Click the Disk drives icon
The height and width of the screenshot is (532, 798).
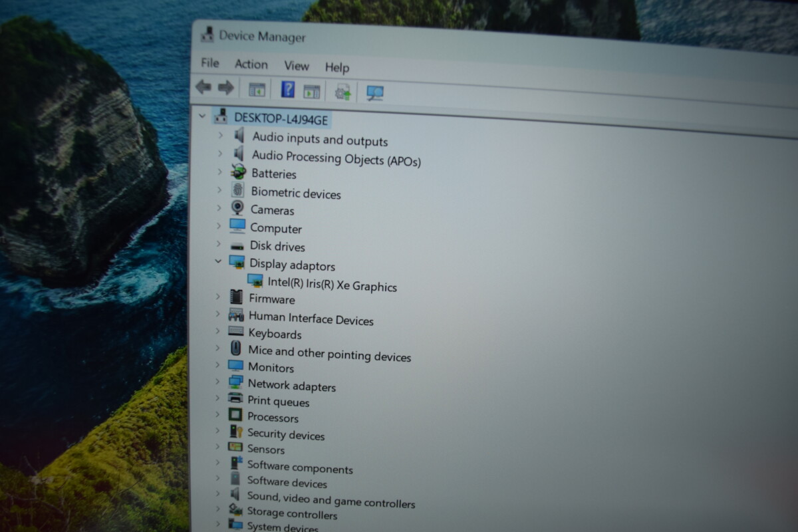(x=237, y=245)
